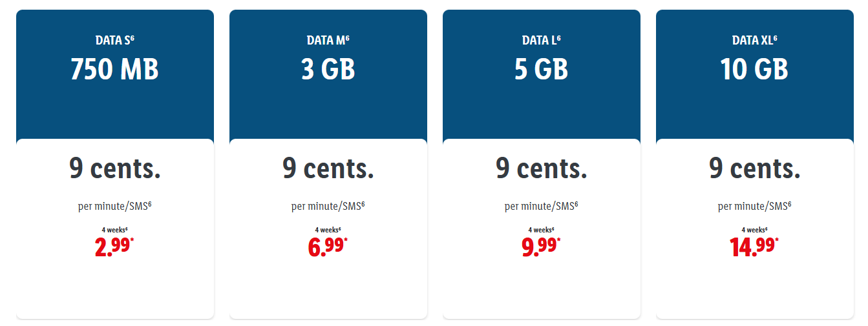Click "9 cents." in the DATA S card
Viewport: 868px width, 326px height.
click(x=114, y=168)
